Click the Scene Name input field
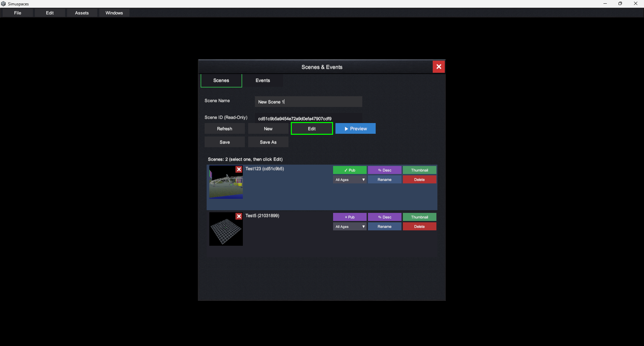The height and width of the screenshot is (346, 644). 309,102
